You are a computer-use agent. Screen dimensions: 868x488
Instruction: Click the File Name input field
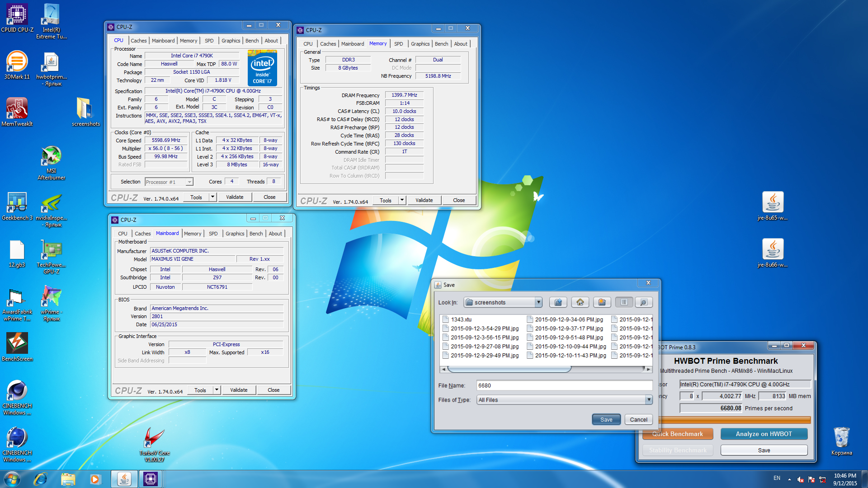click(x=564, y=385)
